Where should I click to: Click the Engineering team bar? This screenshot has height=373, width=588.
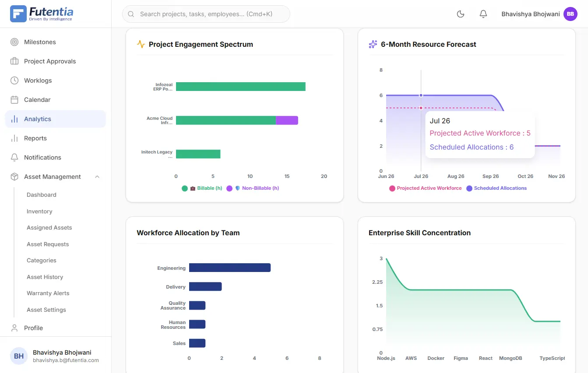pyautogui.click(x=230, y=268)
